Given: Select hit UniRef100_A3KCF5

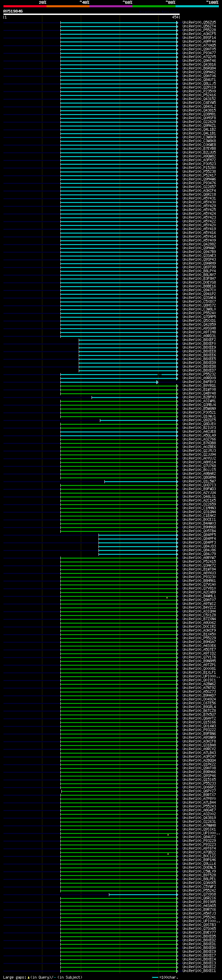Looking at the screenshot, I should [x=199, y=34].
